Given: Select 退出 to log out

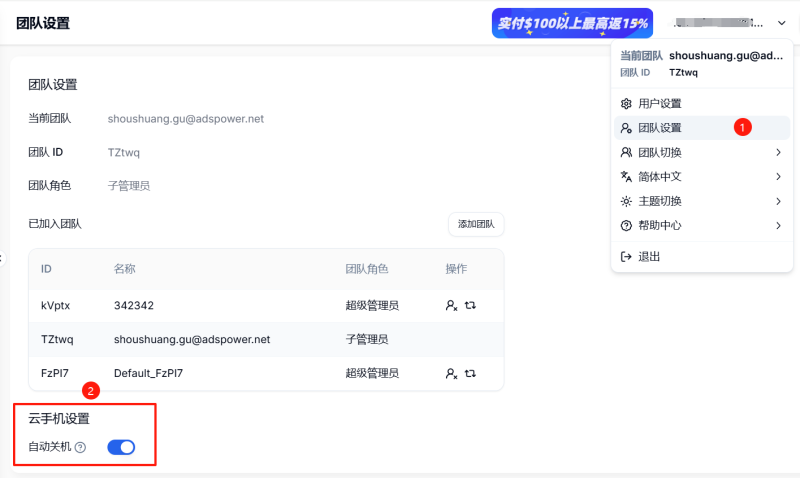Looking at the screenshot, I should pos(702,257).
